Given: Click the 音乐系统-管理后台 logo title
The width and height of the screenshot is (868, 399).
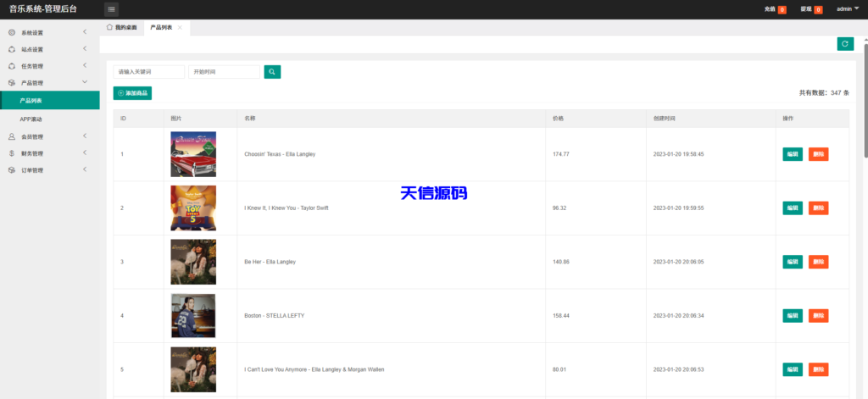Looking at the screenshot, I should [42, 9].
